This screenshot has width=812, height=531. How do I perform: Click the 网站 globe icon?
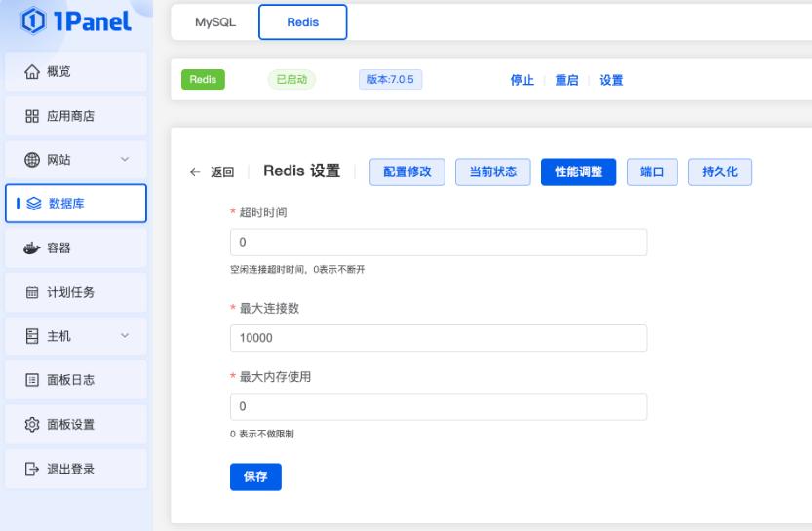click(x=31, y=159)
